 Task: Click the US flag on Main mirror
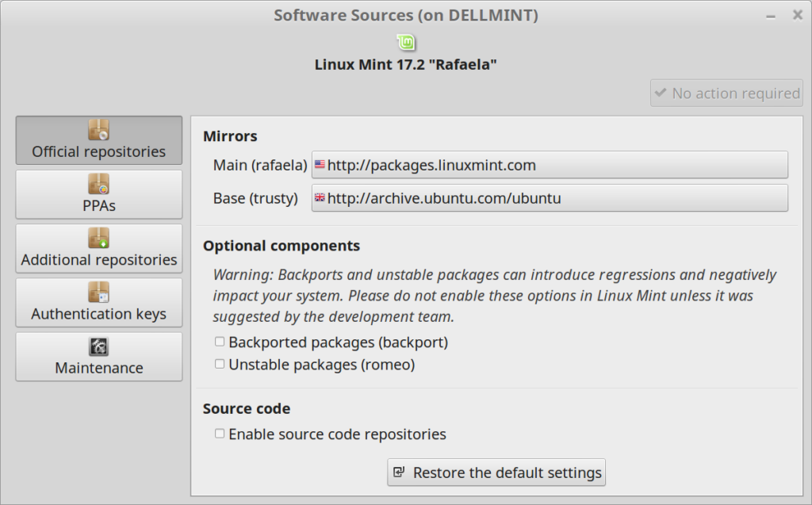click(320, 165)
